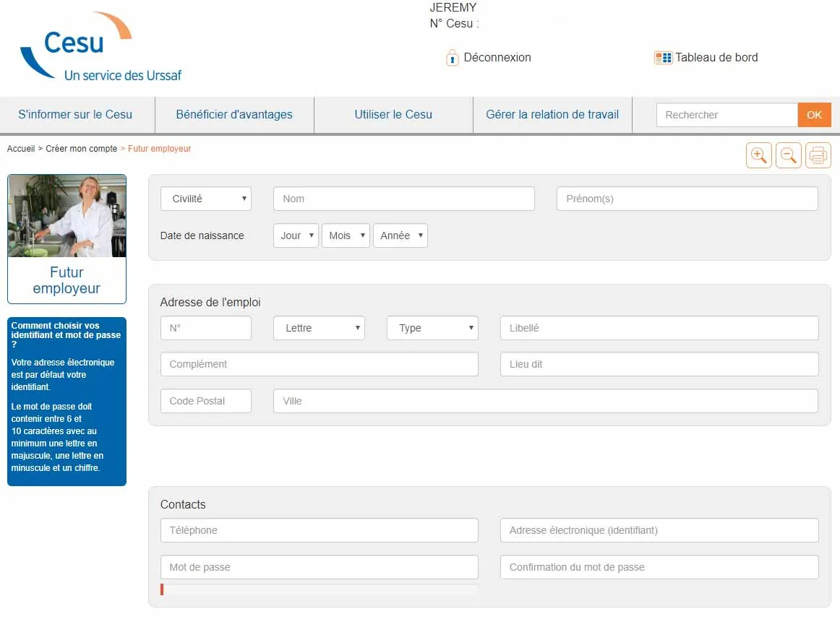The width and height of the screenshot is (840, 627).
Task: Open the Jour birth date dropdown
Action: click(296, 235)
